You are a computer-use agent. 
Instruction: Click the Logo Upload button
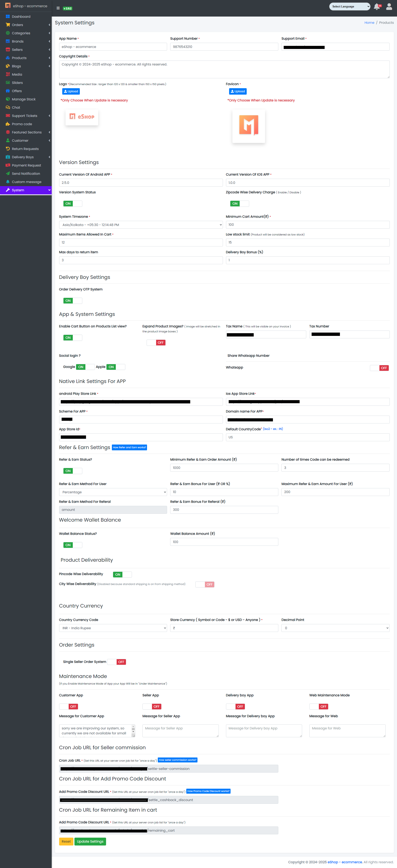coord(71,91)
